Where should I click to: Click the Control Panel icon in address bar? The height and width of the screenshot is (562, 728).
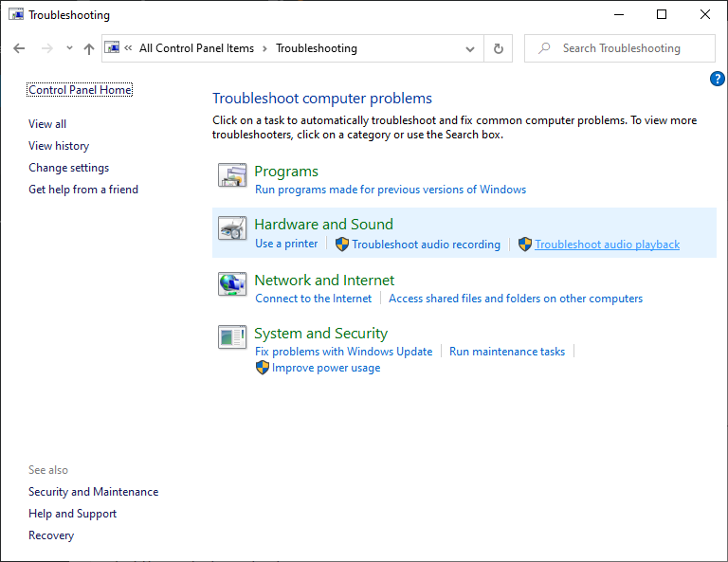112,47
